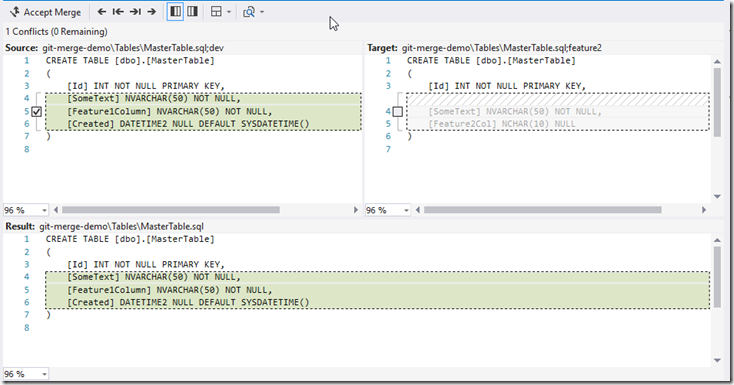
Task: Click Result pane scroll up arrow
Action: tap(717, 240)
